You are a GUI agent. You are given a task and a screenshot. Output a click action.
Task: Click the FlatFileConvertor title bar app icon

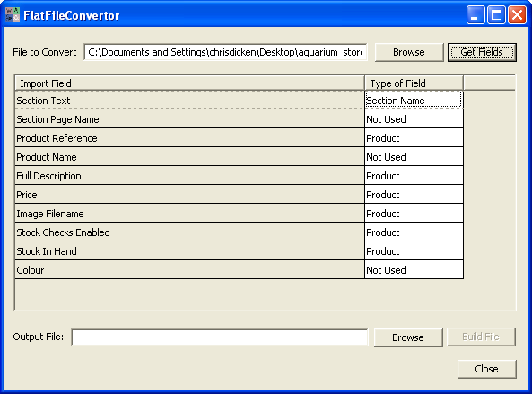13,14
